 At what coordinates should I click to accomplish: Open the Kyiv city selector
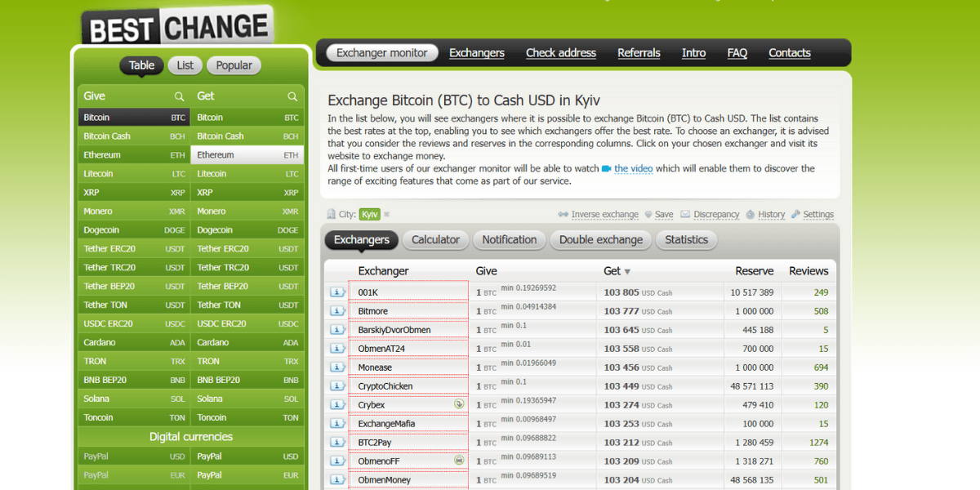click(369, 214)
